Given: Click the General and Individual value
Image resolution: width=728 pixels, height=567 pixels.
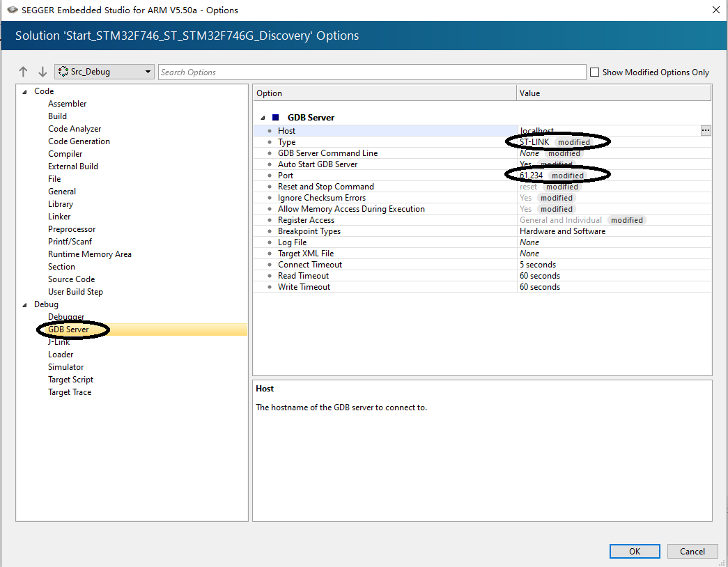Looking at the screenshot, I should pyautogui.click(x=560, y=219).
